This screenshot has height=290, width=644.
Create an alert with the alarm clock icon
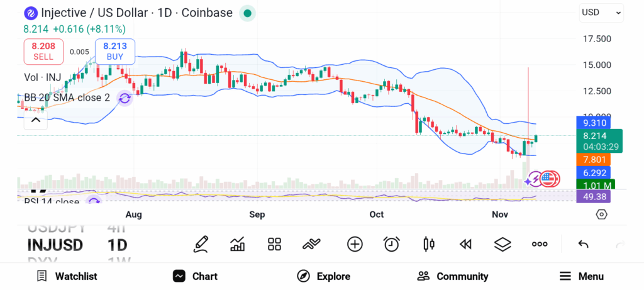point(392,244)
